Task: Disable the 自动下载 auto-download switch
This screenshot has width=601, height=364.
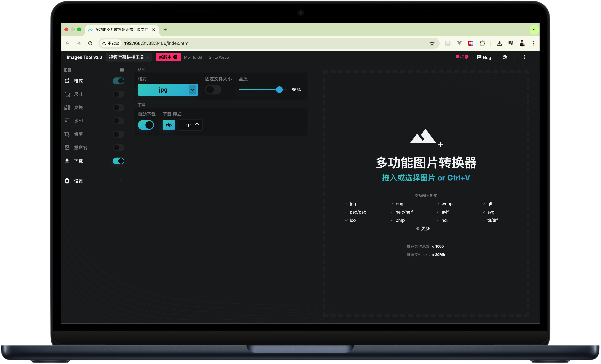Action: pyautogui.click(x=146, y=125)
